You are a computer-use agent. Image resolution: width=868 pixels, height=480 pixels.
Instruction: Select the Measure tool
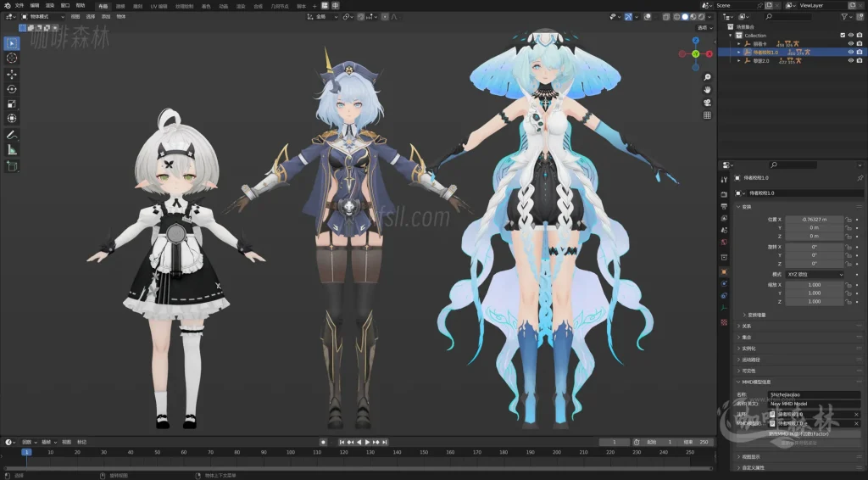[12, 149]
